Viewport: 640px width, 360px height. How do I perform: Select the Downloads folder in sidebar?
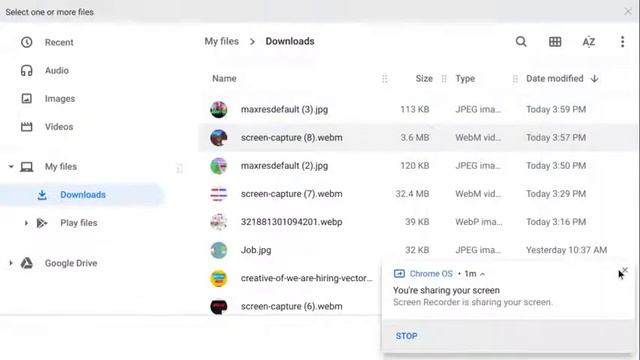[x=82, y=195]
